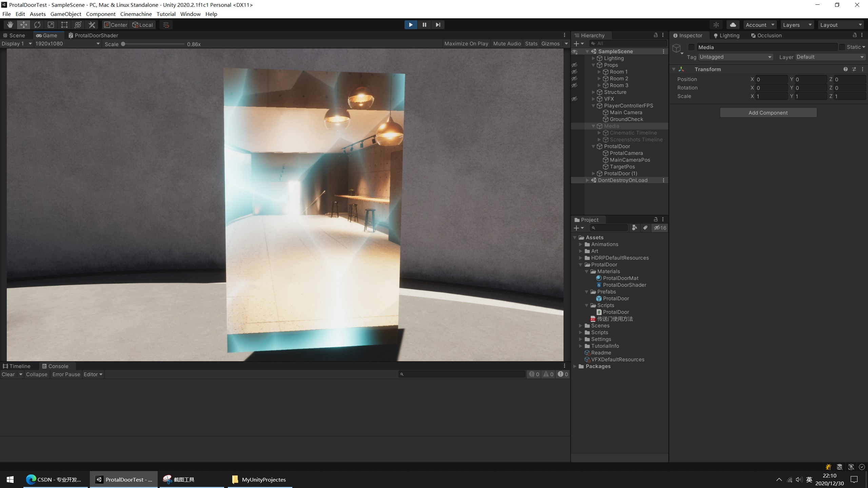Enable the Media object active checkbox
The image size is (868, 488).
tap(691, 47)
